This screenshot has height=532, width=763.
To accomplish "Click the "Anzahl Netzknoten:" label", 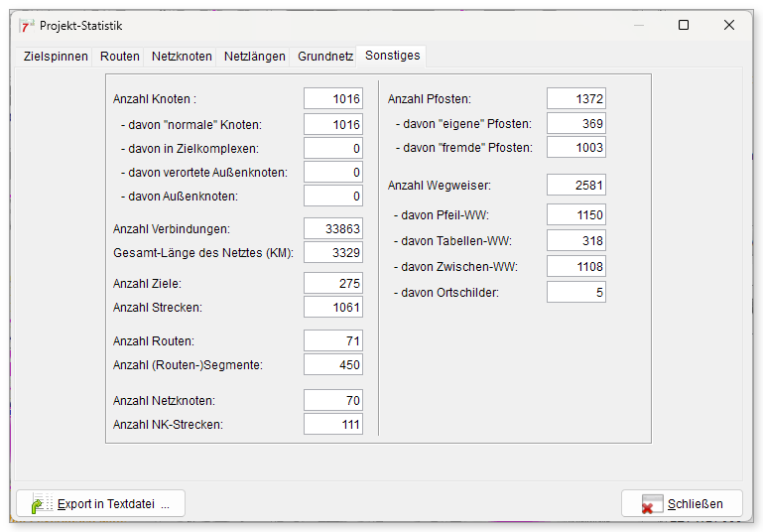I will coord(164,401).
